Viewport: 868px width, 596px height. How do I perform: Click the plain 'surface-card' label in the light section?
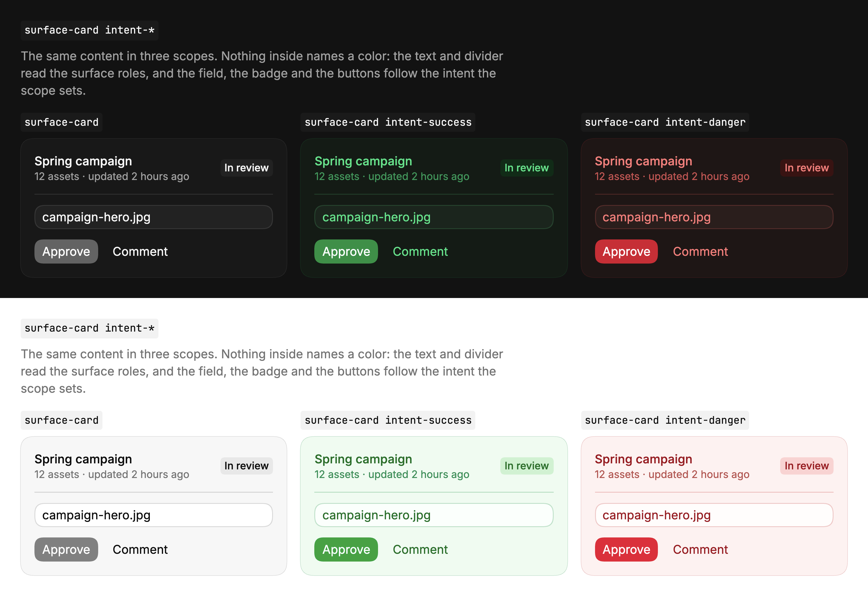point(62,420)
